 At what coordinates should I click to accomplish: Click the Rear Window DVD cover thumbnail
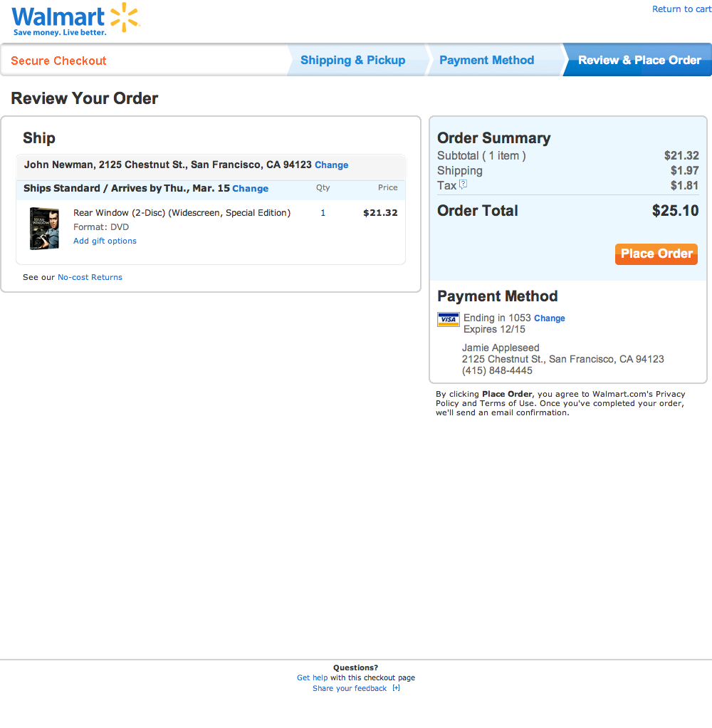pyautogui.click(x=45, y=228)
